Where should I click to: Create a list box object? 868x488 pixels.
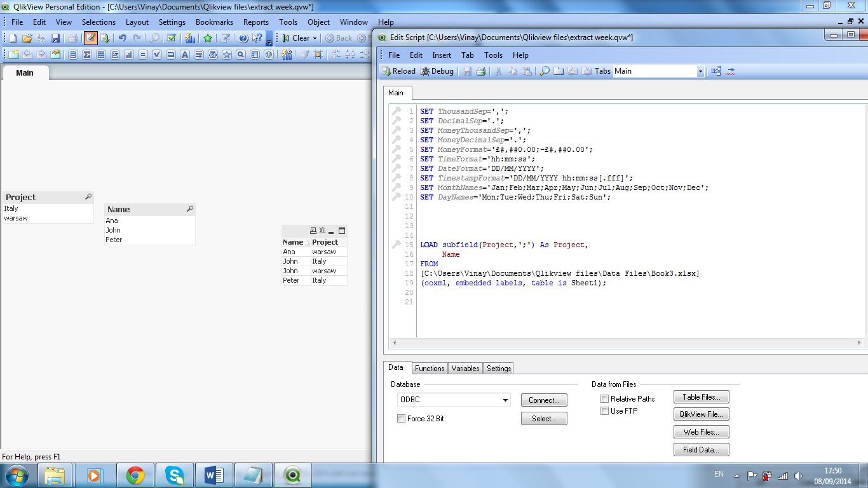tap(73, 55)
